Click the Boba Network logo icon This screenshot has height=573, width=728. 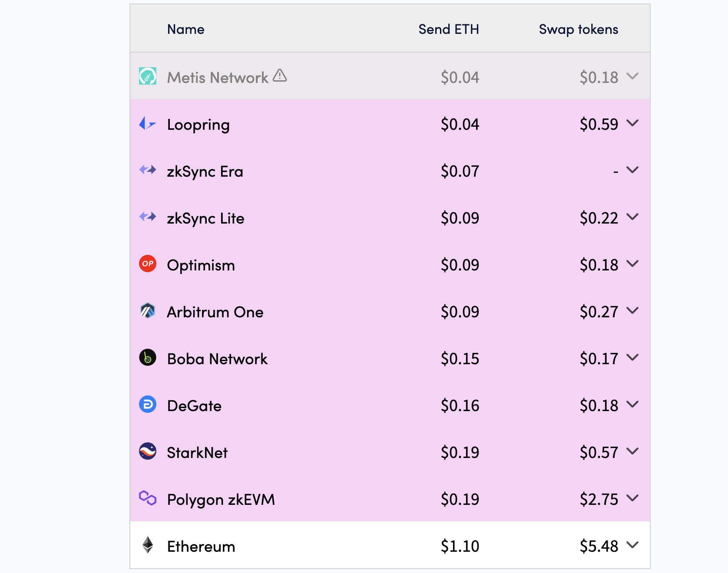coord(148,358)
